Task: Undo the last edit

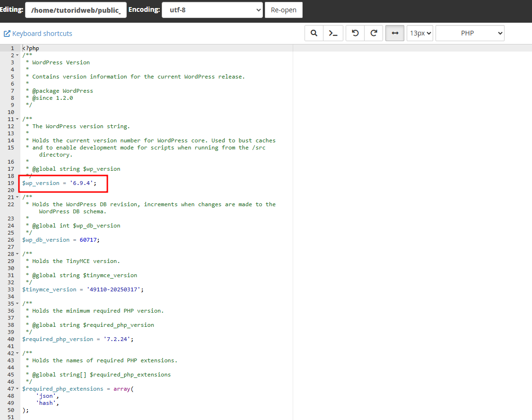Action: pos(355,33)
